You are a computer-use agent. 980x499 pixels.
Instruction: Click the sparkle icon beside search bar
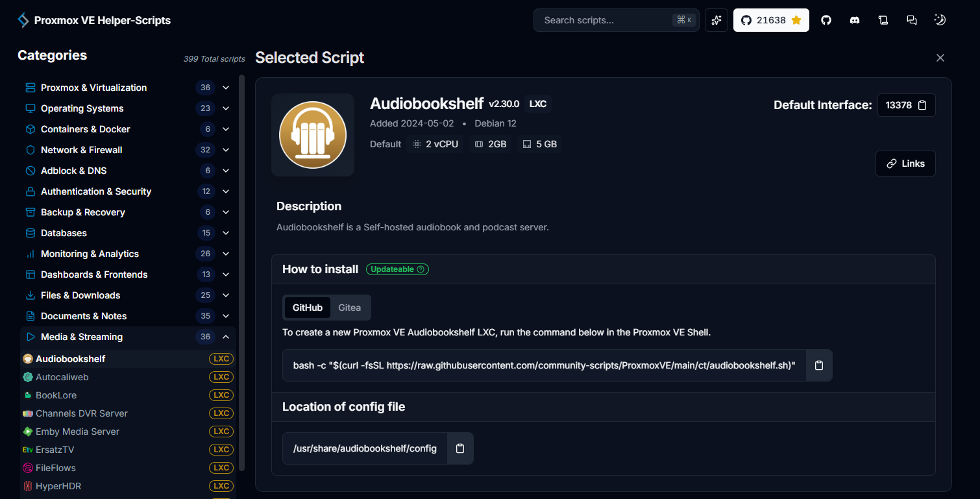pyautogui.click(x=717, y=20)
